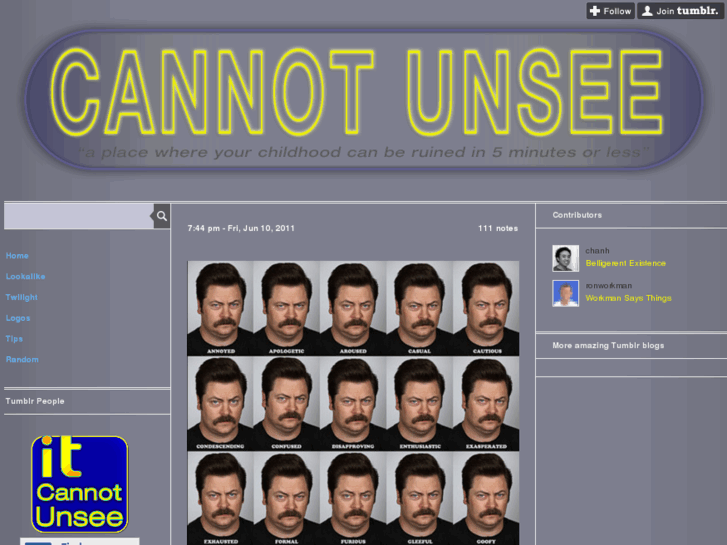
Task: Click the search magnifier icon
Action: [161, 216]
